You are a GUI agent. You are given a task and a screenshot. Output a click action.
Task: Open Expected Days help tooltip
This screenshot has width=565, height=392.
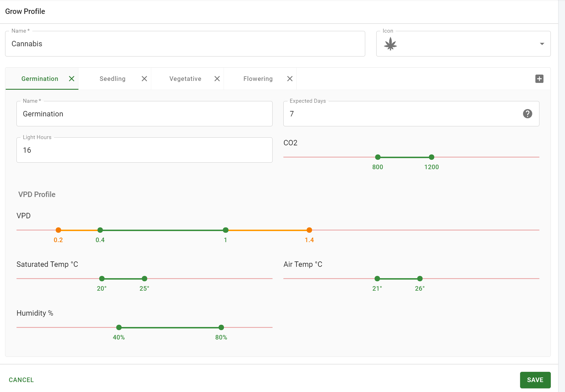point(527,114)
